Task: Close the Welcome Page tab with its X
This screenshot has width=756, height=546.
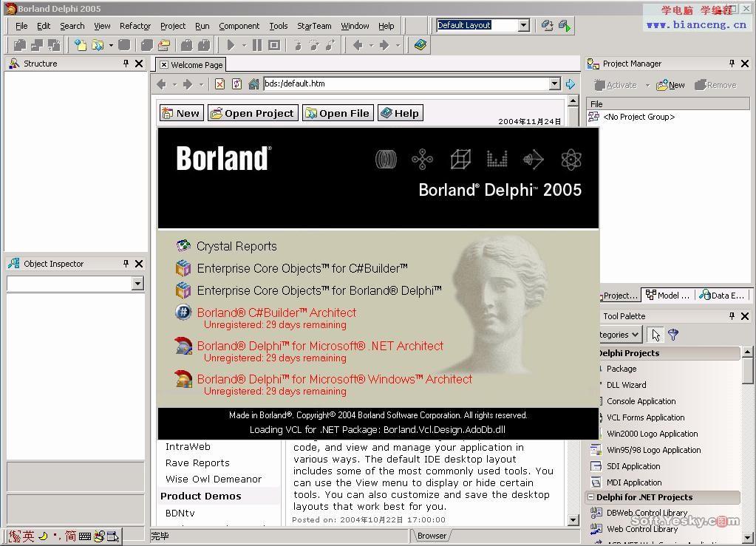Action: pyautogui.click(x=164, y=64)
